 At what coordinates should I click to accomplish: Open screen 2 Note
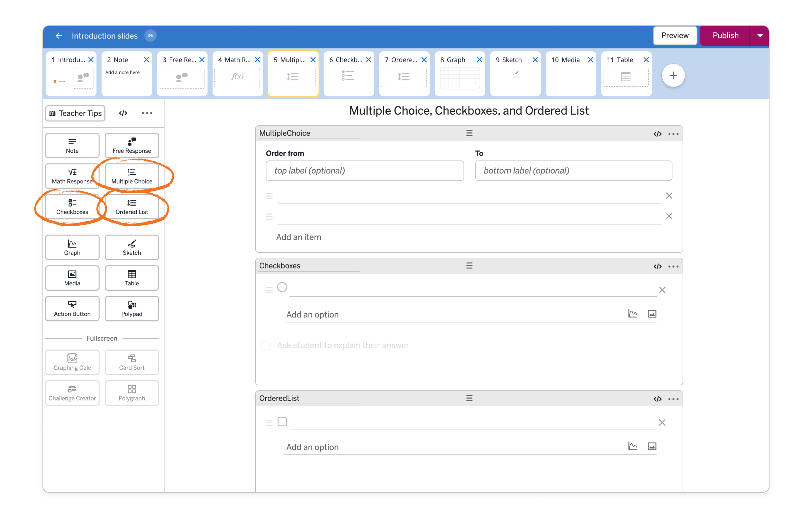click(127, 74)
